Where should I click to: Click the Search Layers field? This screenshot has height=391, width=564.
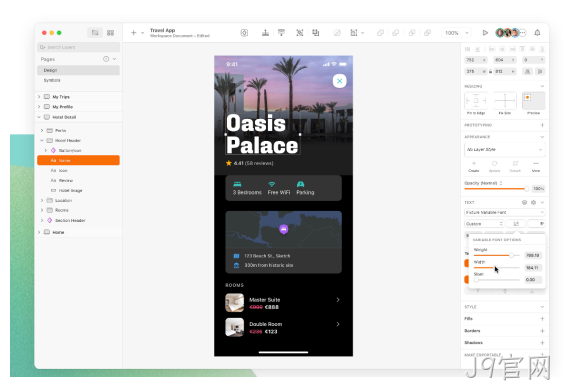(78, 47)
